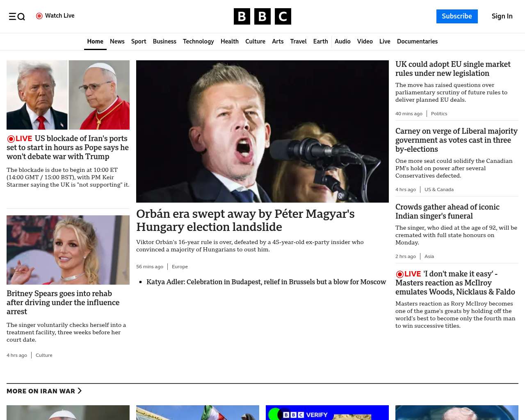Open the Sport tab
The height and width of the screenshot is (420, 525).
[139, 41]
